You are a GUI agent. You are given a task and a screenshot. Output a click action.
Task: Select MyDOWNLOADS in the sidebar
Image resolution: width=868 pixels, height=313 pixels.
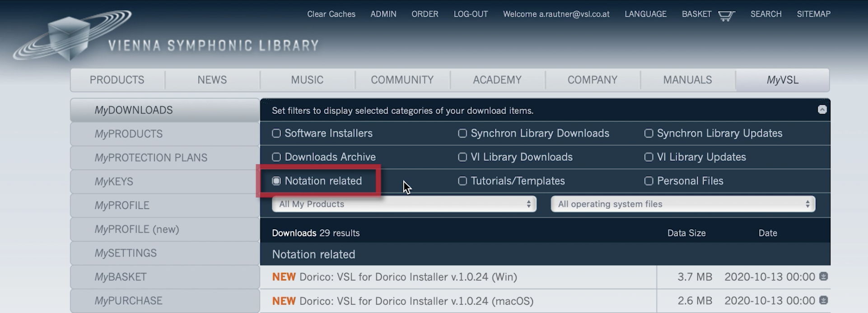165,110
